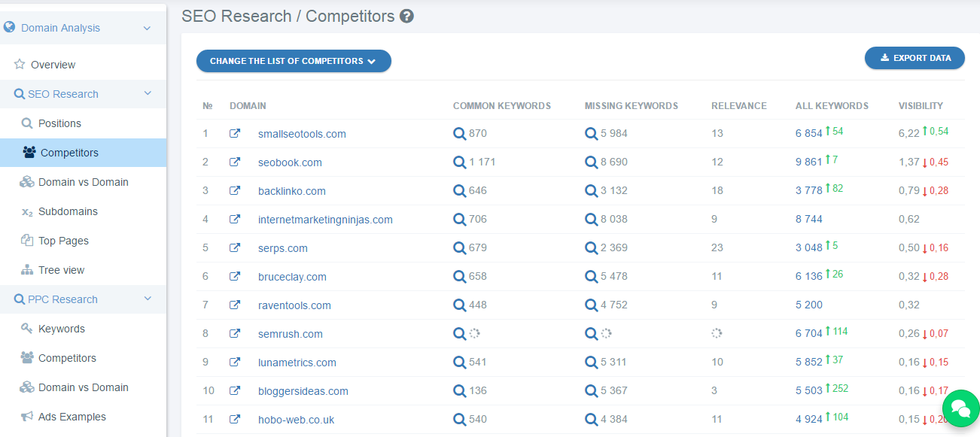Open external link icon for smallseotools.com

tap(235, 133)
